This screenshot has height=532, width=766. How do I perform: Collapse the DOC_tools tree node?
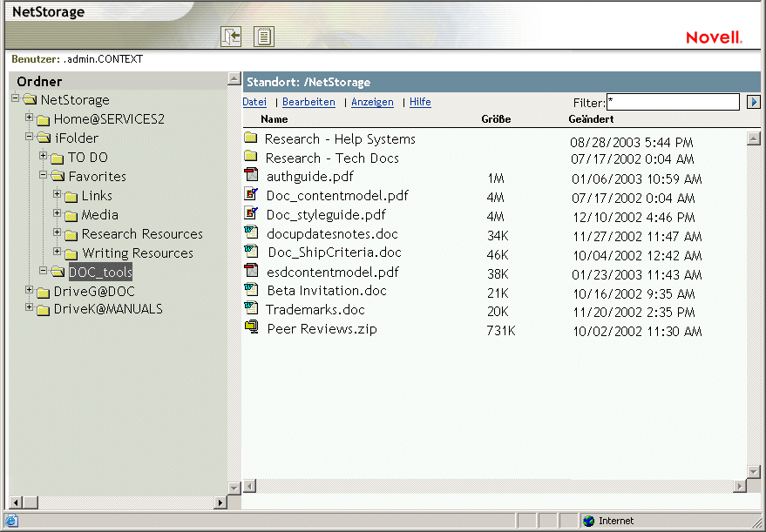point(43,270)
